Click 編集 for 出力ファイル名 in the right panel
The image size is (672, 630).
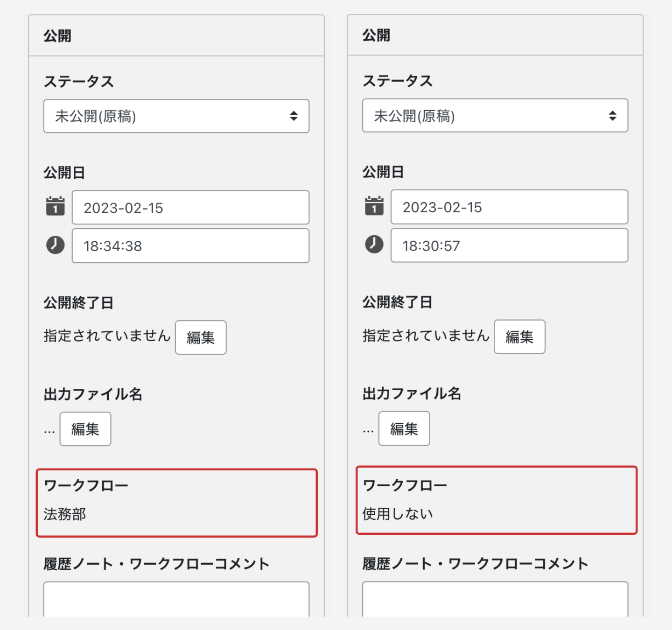coord(404,428)
